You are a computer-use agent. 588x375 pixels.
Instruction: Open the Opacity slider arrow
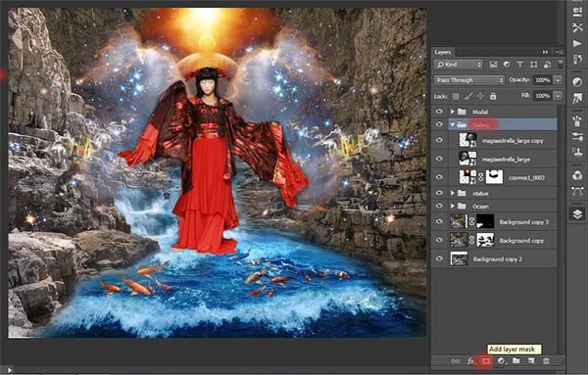tap(559, 80)
